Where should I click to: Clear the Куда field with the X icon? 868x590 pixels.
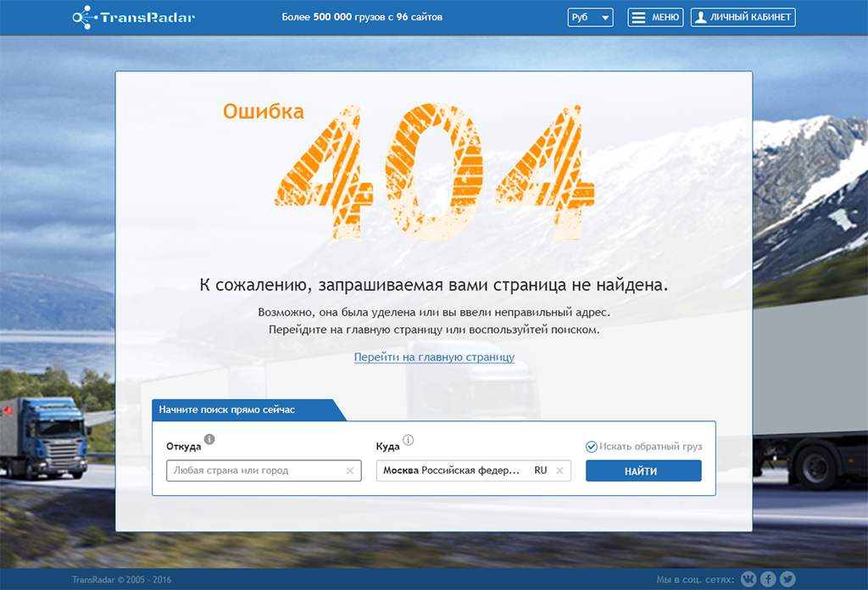point(559,470)
